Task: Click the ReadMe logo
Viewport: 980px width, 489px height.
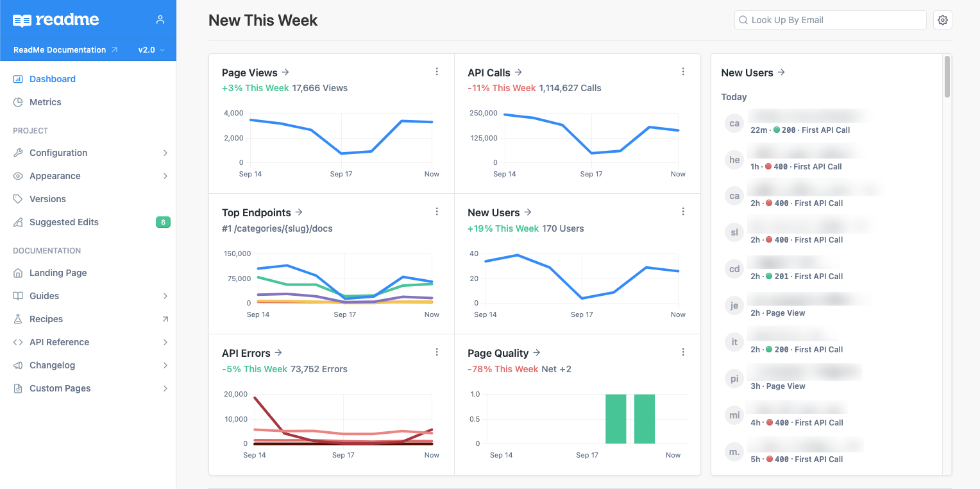Action: point(56,20)
